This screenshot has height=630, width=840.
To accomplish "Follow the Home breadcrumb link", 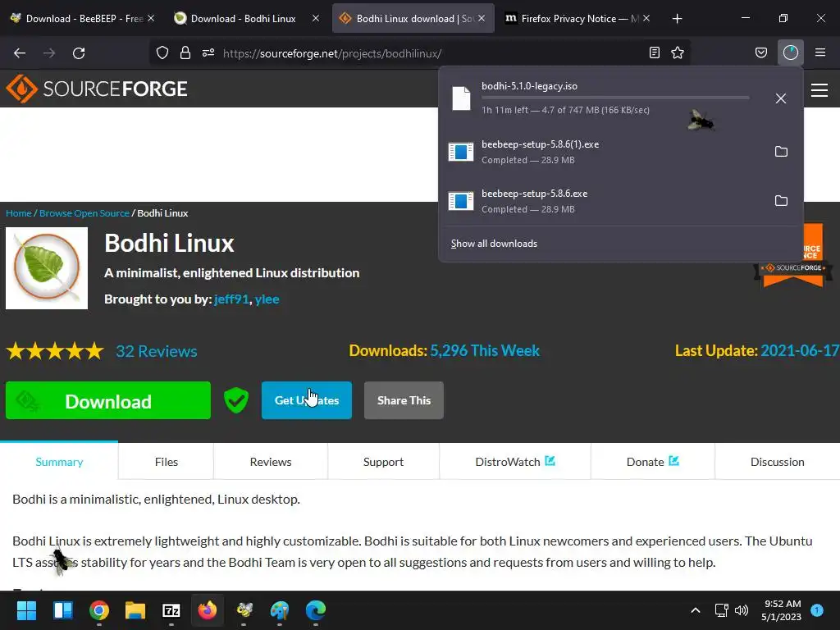I will pyautogui.click(x=19, y=213).
